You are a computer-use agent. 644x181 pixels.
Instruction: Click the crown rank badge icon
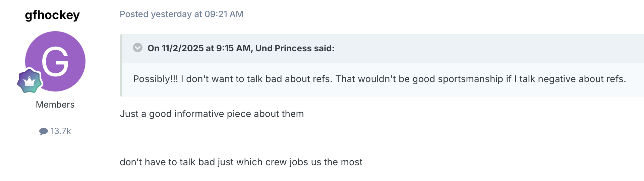pos(30,81)
